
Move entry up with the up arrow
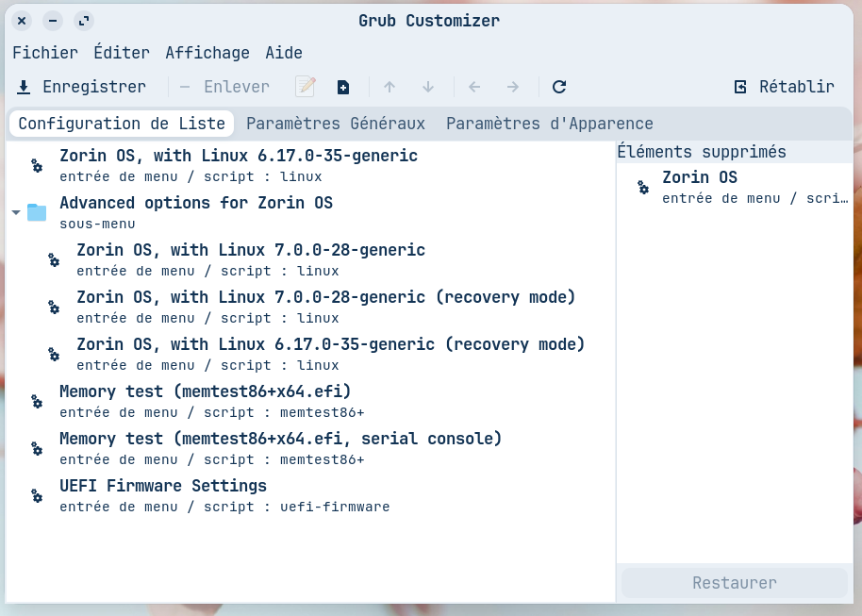tap(390, 87)
